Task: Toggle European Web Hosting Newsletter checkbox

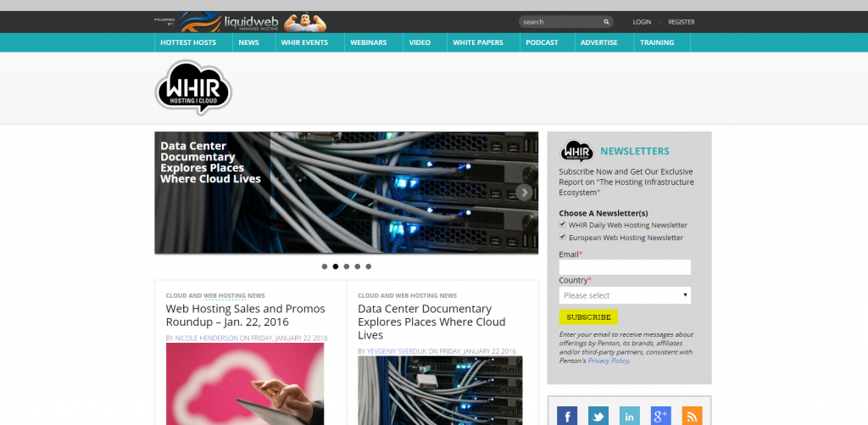Action: [563, 237]
